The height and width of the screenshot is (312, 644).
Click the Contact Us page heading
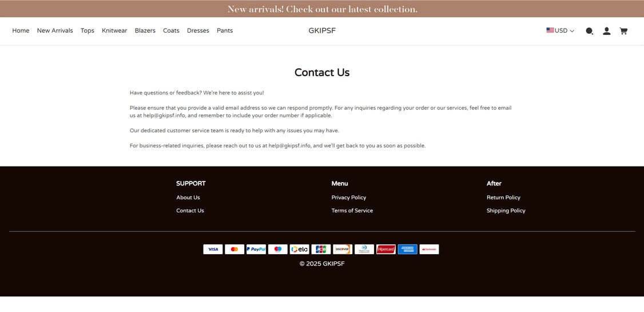click(322, 72)
